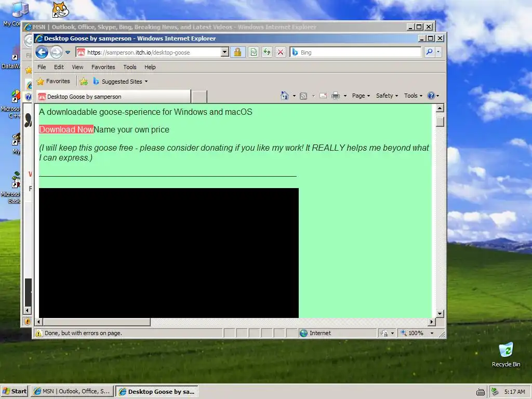The image size is (532, 399).
Task: Open search provider options dropdown arrow
Action: 438,52
